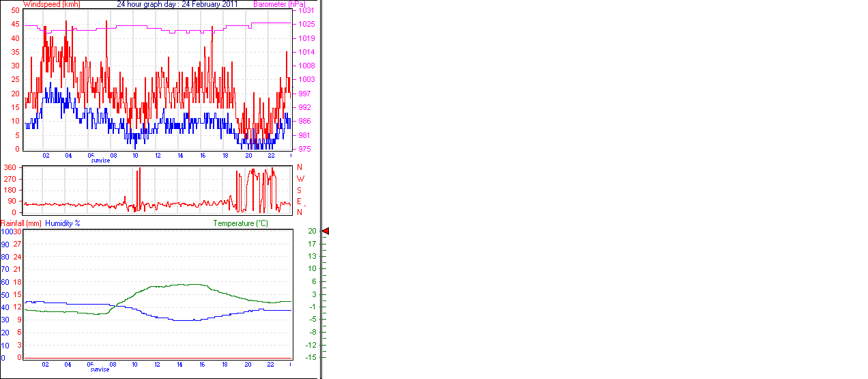Click the W compass label on wind direction chart
Image resolution: width=868 pixels, height=379 pixels.
300,179
